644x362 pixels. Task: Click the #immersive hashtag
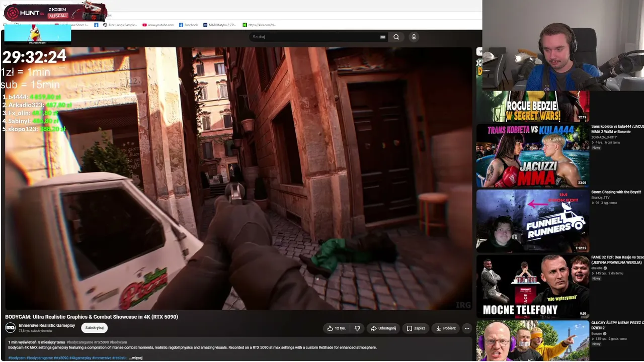point(102,358)
